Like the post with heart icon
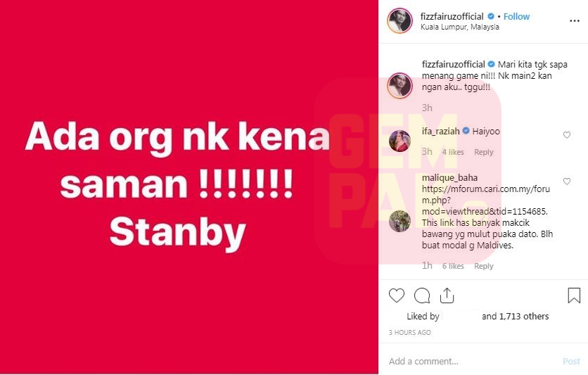The image size is (588, 375). click(x=397, y=295)
